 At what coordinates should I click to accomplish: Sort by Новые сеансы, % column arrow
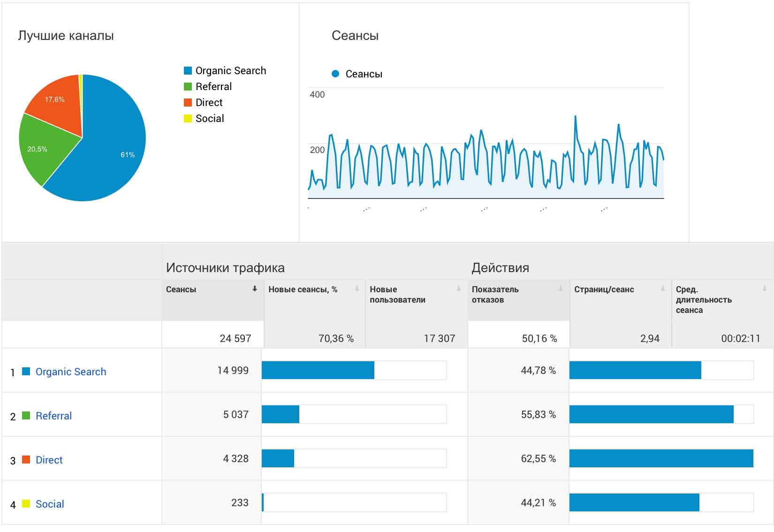[357, 289]
